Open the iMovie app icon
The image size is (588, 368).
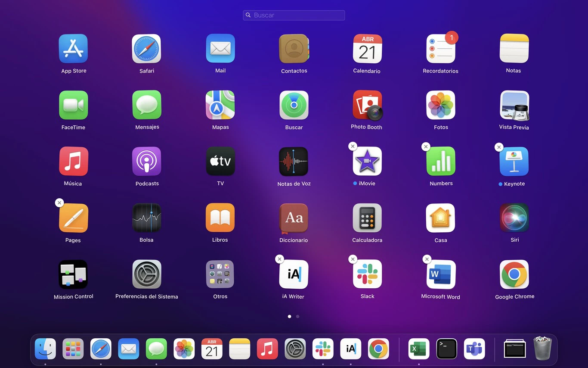[367, 161]
